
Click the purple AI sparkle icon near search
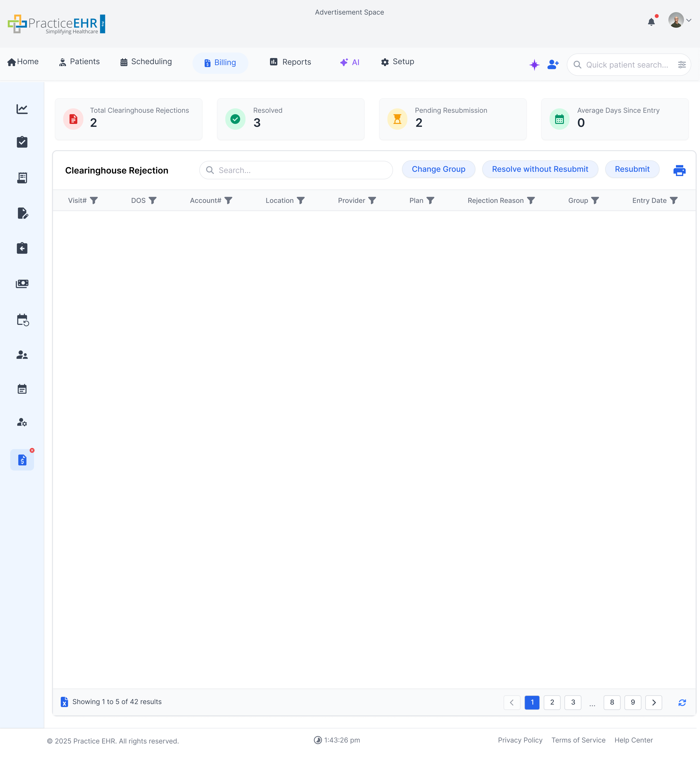click(534, 65)
